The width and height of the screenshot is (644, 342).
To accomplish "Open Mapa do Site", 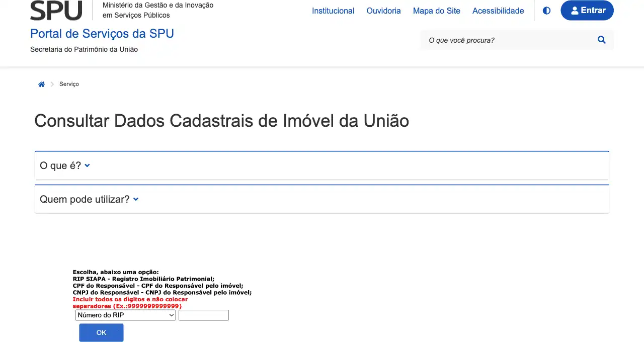I will point(436,11).
